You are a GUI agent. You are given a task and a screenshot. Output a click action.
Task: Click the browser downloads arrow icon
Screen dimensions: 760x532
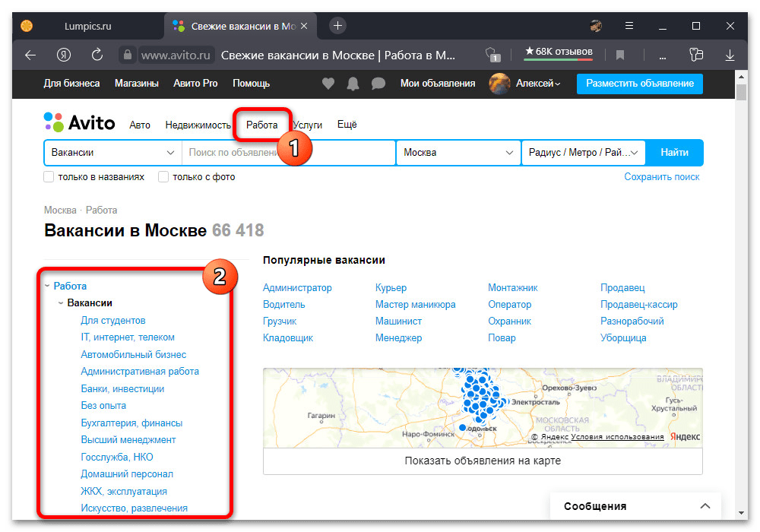coord(730,55)
